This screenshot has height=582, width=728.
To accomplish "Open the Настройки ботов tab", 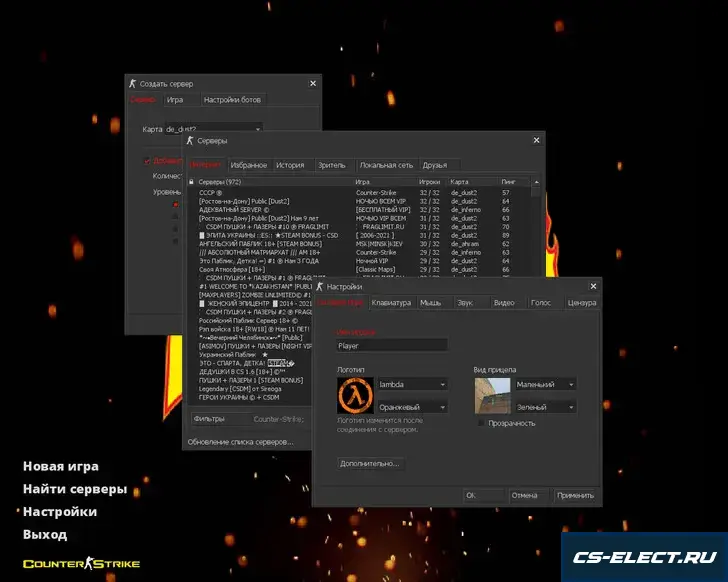I will point(232,100).
